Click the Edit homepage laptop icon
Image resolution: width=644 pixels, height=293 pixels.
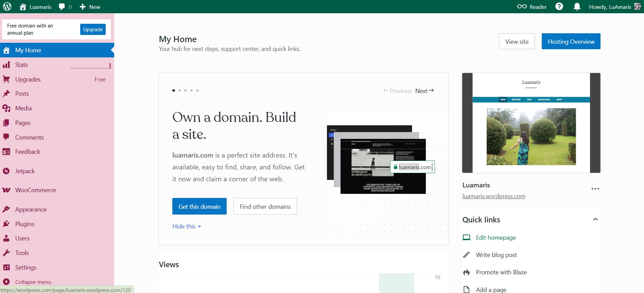tap(467, 237)
